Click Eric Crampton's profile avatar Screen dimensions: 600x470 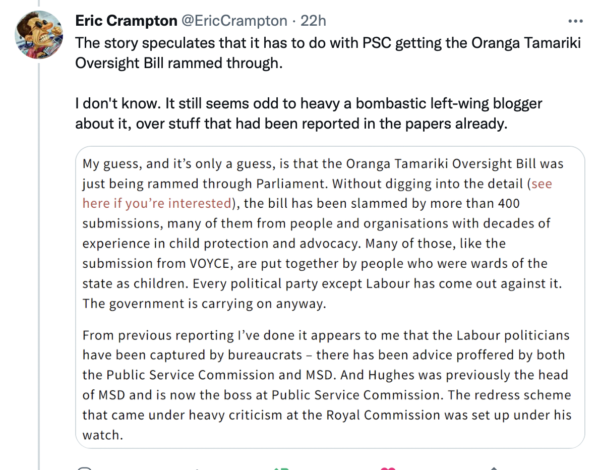click(35, 36)
